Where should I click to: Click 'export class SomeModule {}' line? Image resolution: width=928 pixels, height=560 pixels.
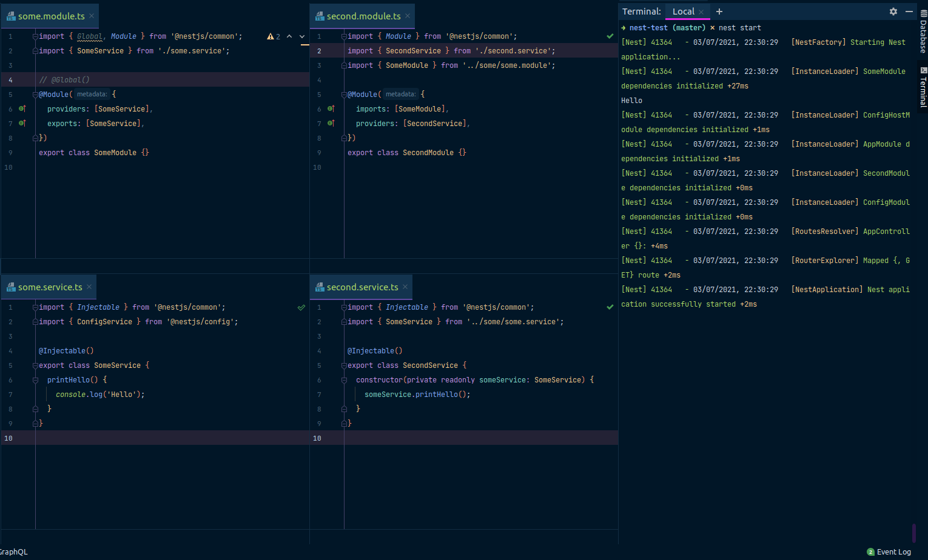tap(94, 153)
